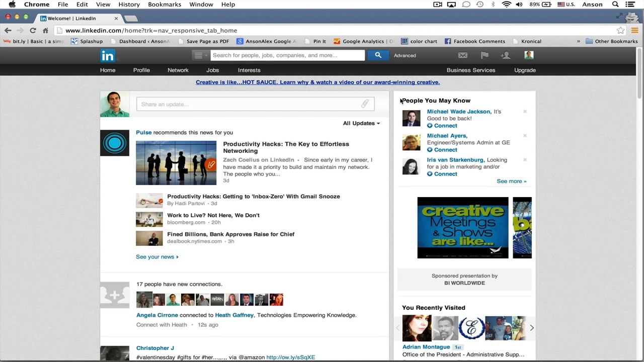Open 'Work to Live? Not Here, We Don't' article
The height and width of the screenshot is (362, 644).
pyautogui.click(x=213, y=215)
